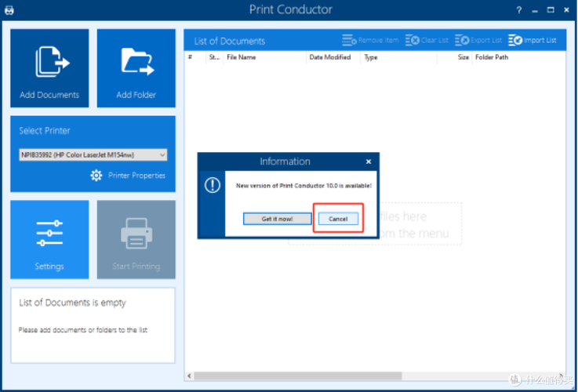This screenshot has height=392, width=578.
Task: Click the exclamation information icon in dialog
Action: (213, 185)
